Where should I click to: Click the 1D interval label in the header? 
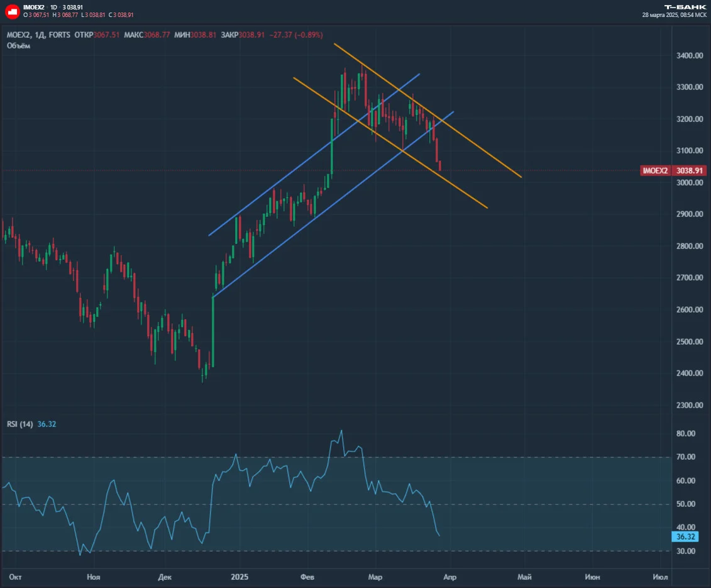(53, 8)
